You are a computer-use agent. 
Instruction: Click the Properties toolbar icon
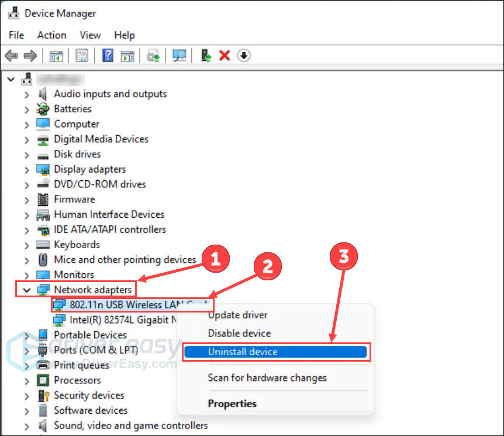[x=82, y=56]
